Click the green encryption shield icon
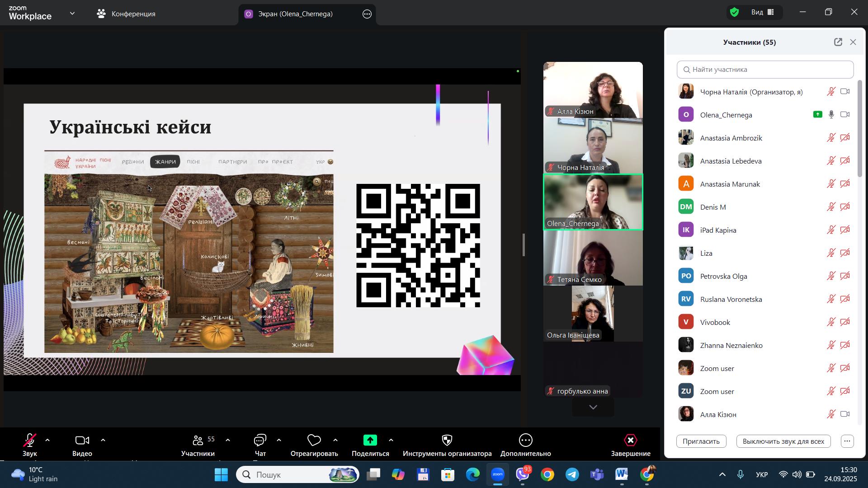868x488 pixels. (735, 12)
